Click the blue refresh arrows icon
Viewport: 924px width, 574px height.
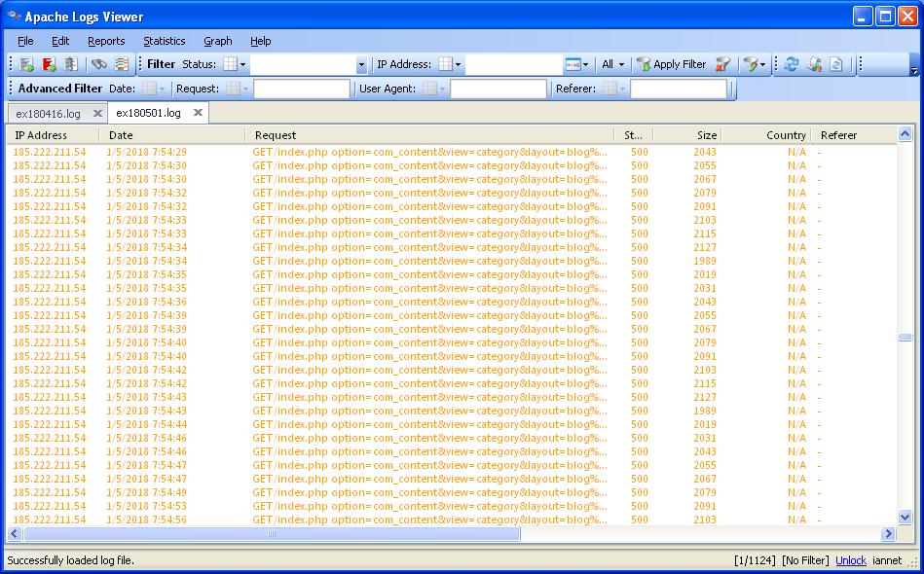(792, 64)
